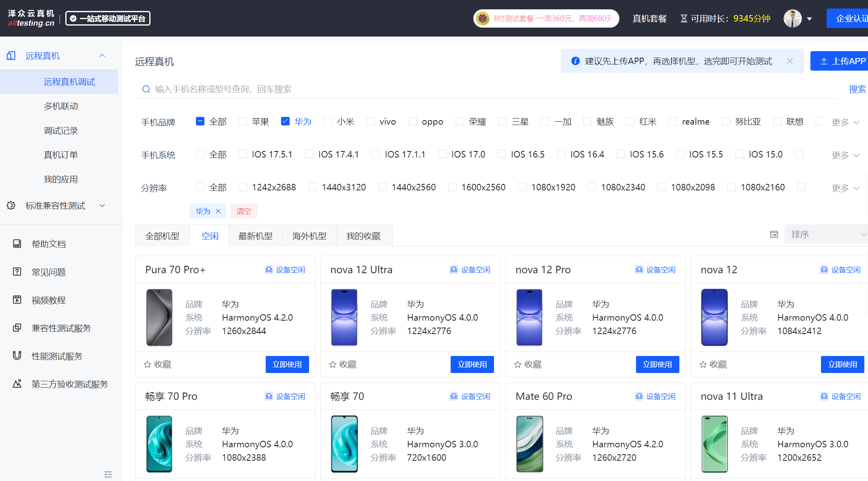Image resolution: width=868 pixels, height=481 pixels.
Task: Click the search magnifier icon
Action: point(146,89)
